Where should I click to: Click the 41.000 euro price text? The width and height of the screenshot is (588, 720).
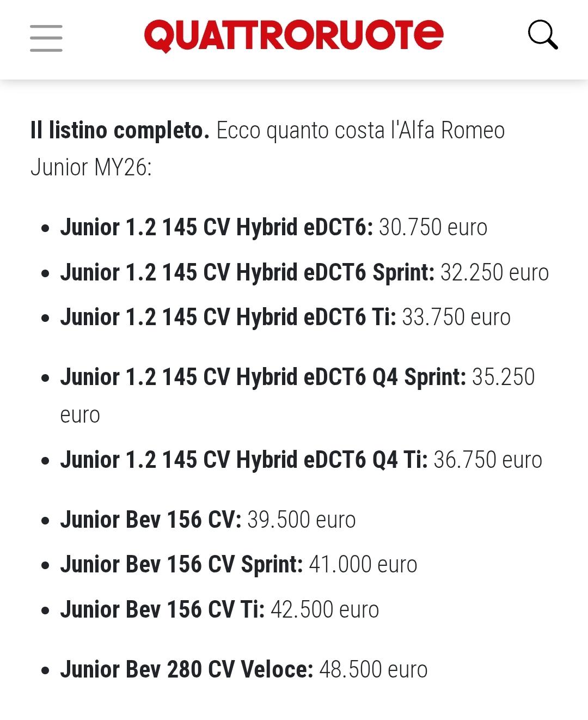point(363,565)
